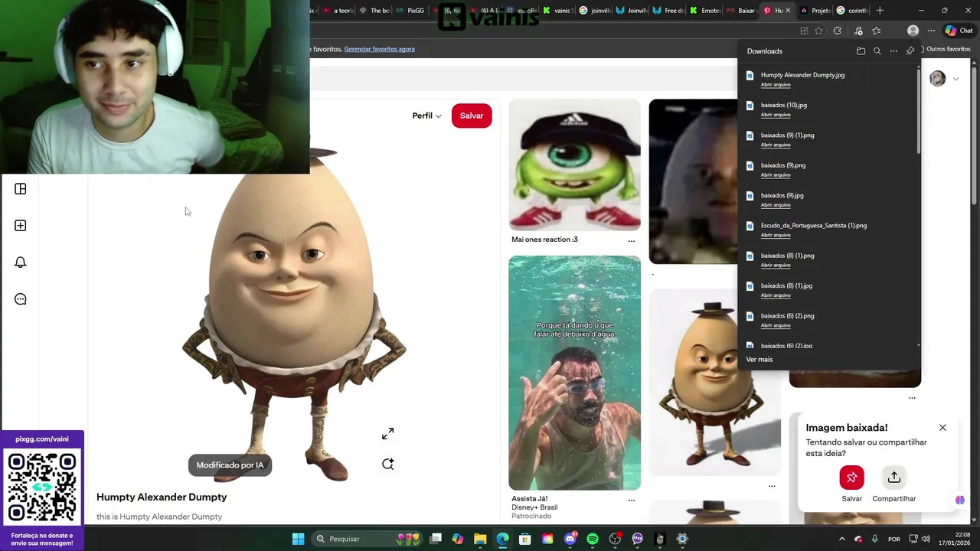The width and height of the screenshot is (980, 551).
Task: Close the Imagem baixada popup
Action: 942,428
